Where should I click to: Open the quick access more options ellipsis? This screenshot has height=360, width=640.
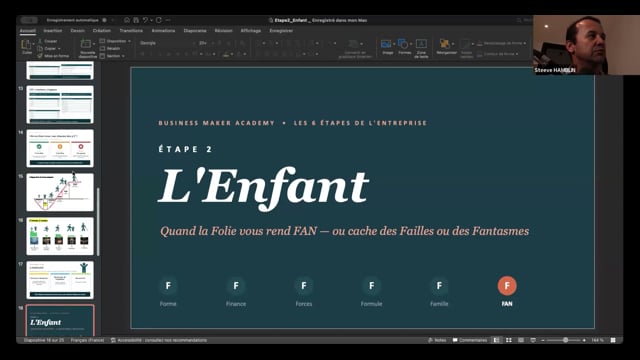(168, 20)
